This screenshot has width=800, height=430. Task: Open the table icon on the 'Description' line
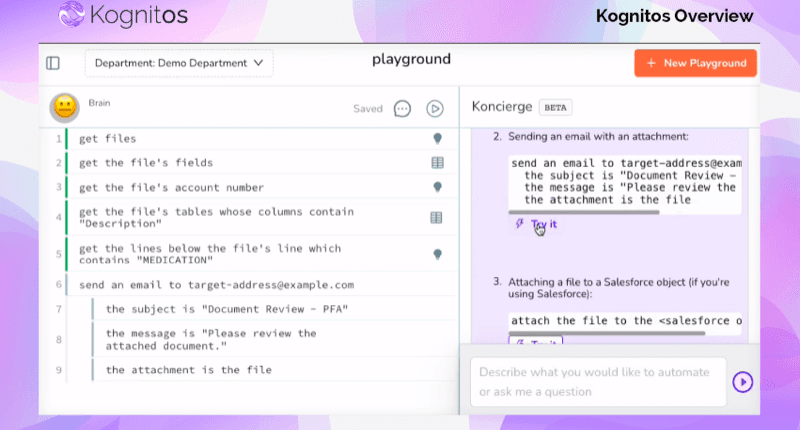pos(436,218)
